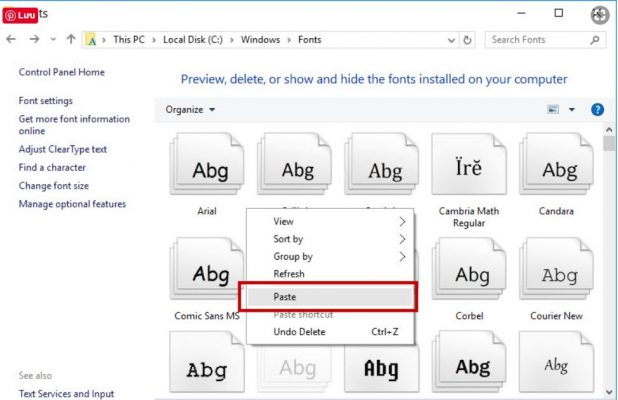
Task: Click the Cambria font icon in top row
Action: [x=382, y=164]
